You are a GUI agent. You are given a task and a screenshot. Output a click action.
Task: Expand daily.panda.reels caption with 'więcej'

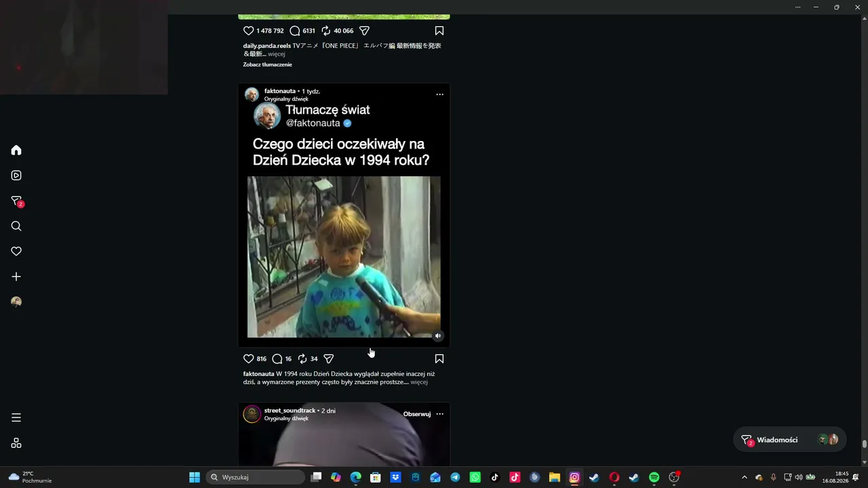click(277, 54)
